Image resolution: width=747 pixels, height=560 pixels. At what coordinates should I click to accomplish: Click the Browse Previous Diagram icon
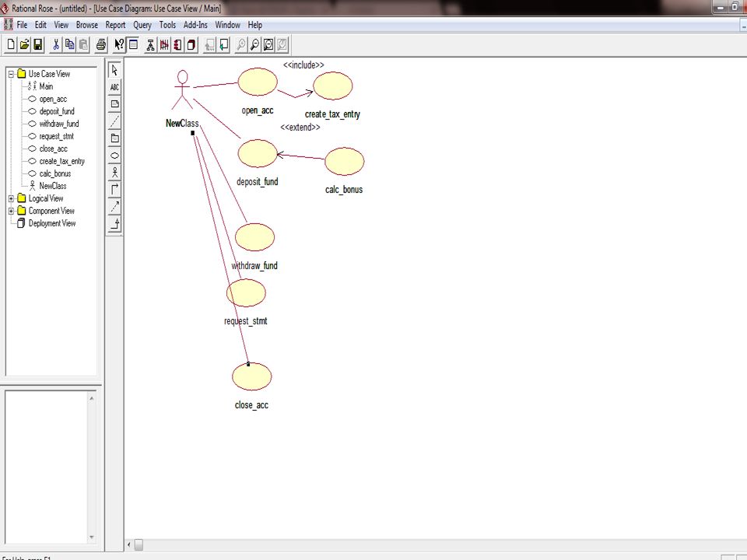point(223,45)
